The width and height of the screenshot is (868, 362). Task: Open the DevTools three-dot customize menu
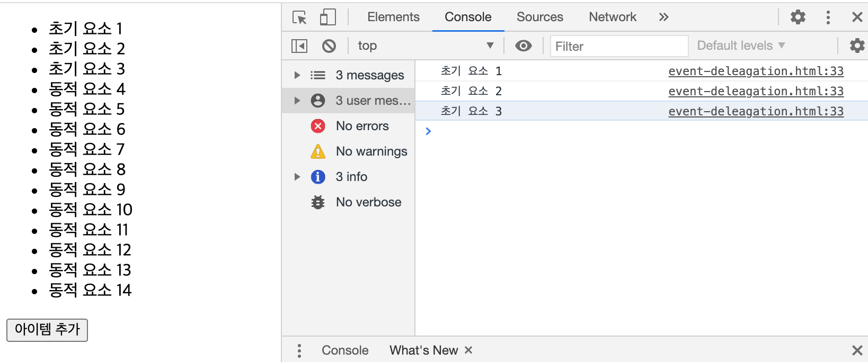(x=828, y=17)
